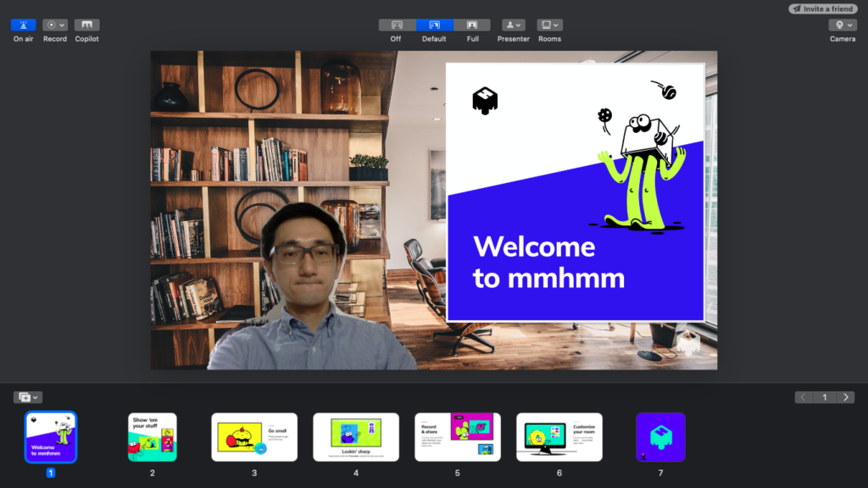Advance to next slide arrow
Image resolution: width=868 pixels, height=488 pixels.
tap(845, 397)
